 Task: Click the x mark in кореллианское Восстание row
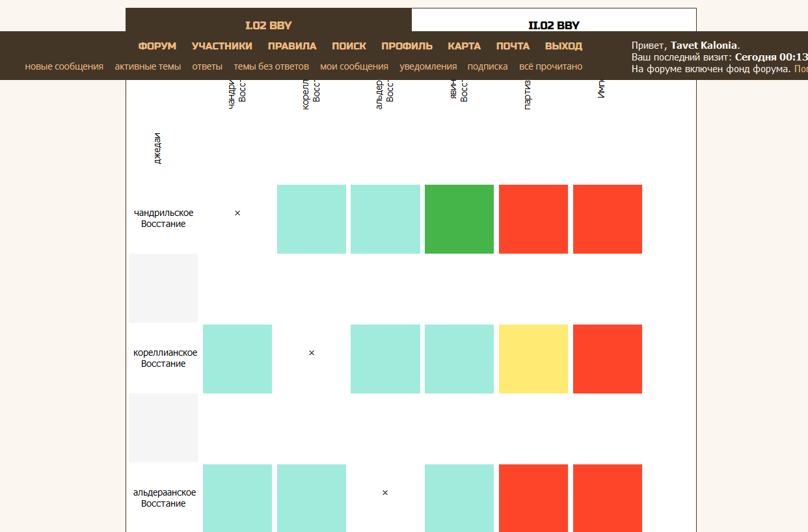pos(312,353)
